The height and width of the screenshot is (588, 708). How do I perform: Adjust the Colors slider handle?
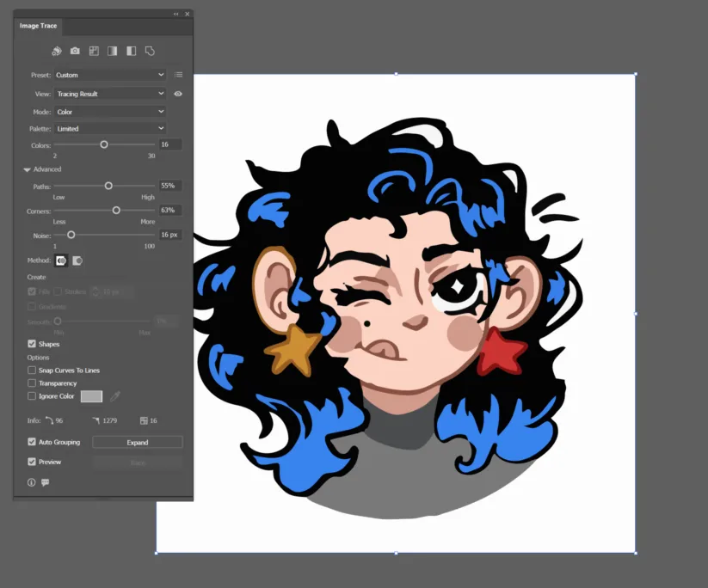[x=104, y=144]
